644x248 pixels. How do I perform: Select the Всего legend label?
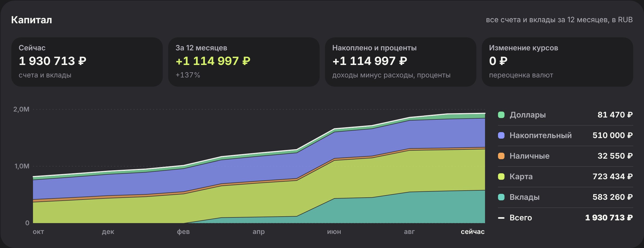521,218
